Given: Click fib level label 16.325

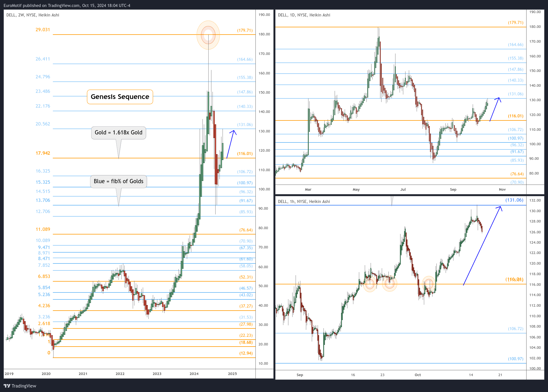Looking at the screenshot, I should click(43, 171).
